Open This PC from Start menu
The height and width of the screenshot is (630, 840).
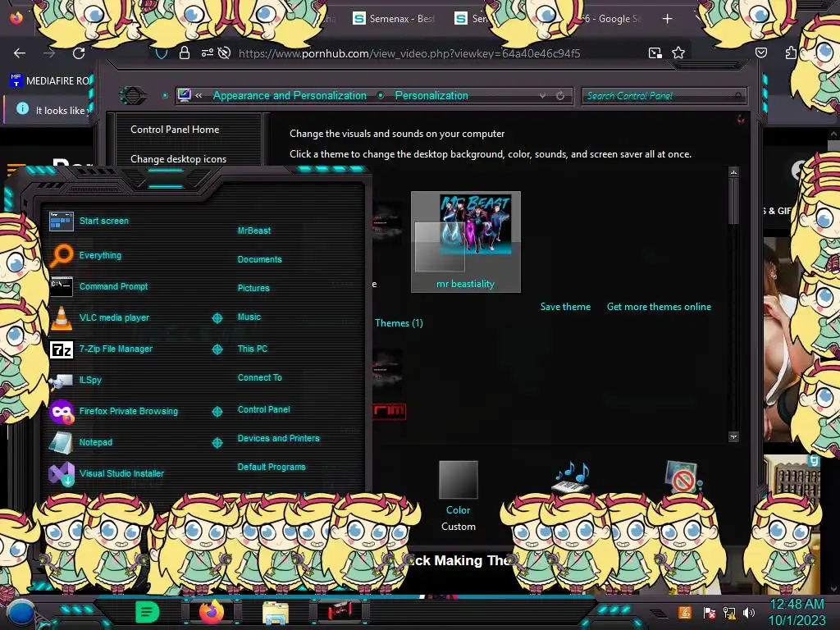pyautogui.click(x=253, y=348)
